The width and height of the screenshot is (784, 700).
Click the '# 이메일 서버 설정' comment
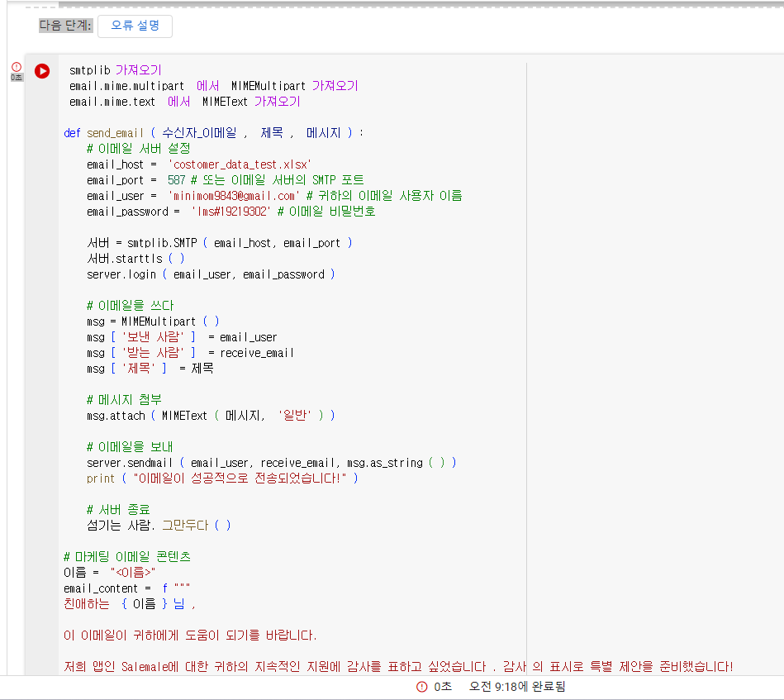tap(139, 149)
